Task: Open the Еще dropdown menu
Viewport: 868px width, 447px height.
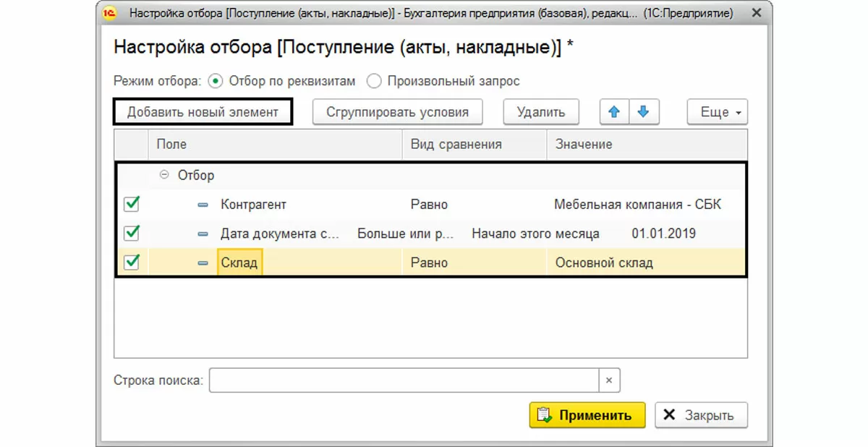Action: point(717,112)
